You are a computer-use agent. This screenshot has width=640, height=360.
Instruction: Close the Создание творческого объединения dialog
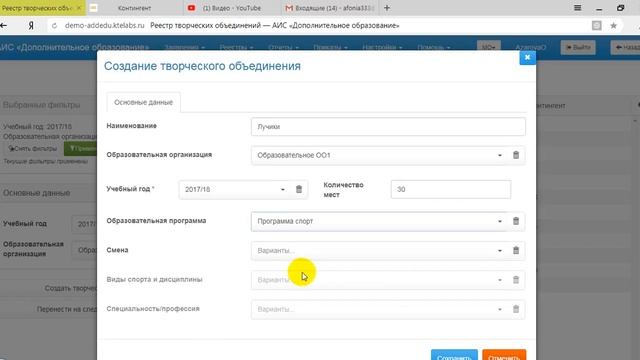coord(527,58)
